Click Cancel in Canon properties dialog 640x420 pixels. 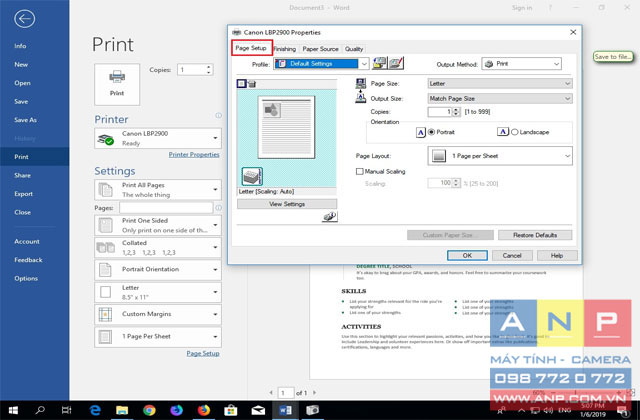click(x=512, y=256)
